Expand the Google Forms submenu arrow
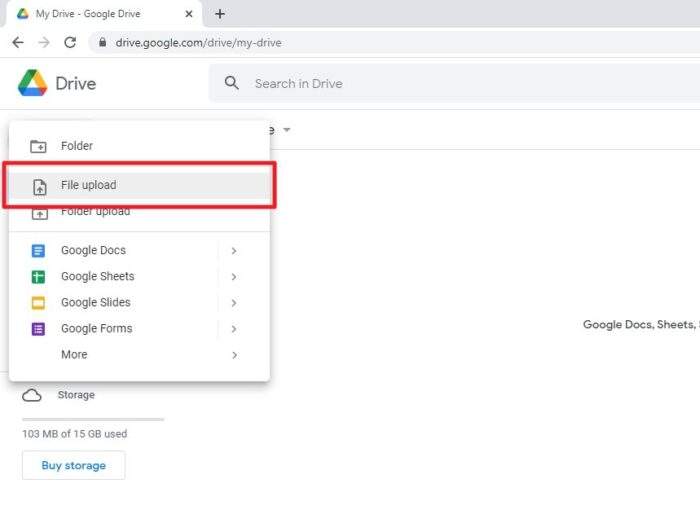 [x=234, y=329]
